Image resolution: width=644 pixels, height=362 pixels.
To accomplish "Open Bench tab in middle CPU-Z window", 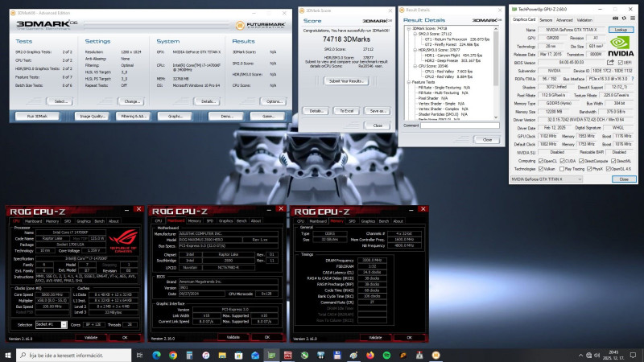I will pyautogui.click(x=242, y=220).
